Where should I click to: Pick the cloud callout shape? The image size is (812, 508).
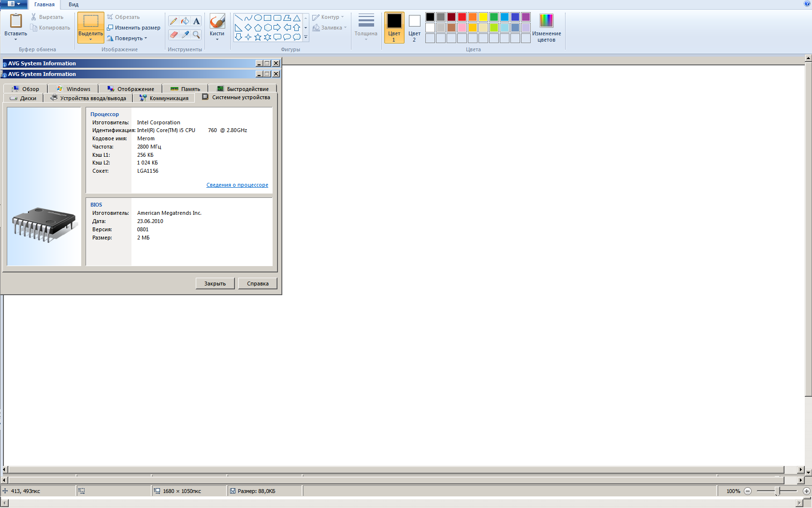pyautogui.click(x=297, y=37)
